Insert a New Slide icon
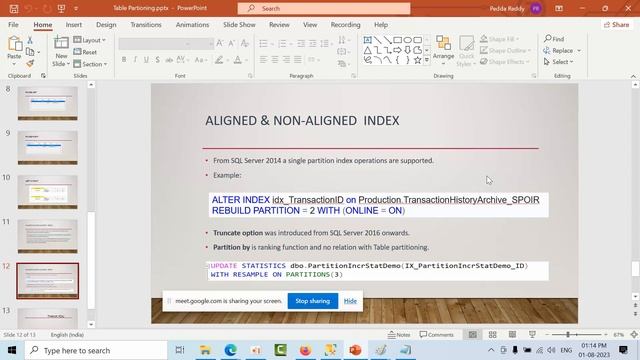This screenshot has width=640, height=360. [61, 42]
